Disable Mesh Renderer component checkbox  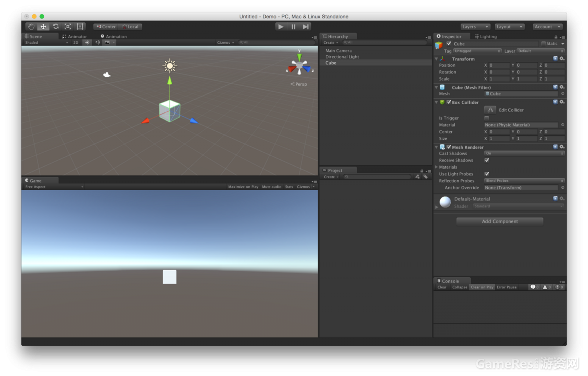449,147
